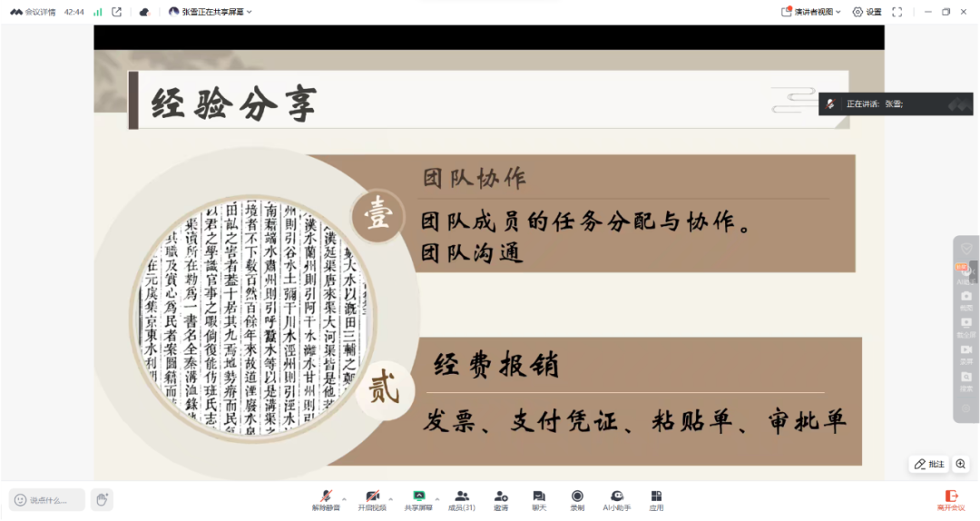The width and height of the screenshot is (980, 521).
Task: Expand the 张雪正在共享屏幕 dropdown
Action: (x=211, y=12)
